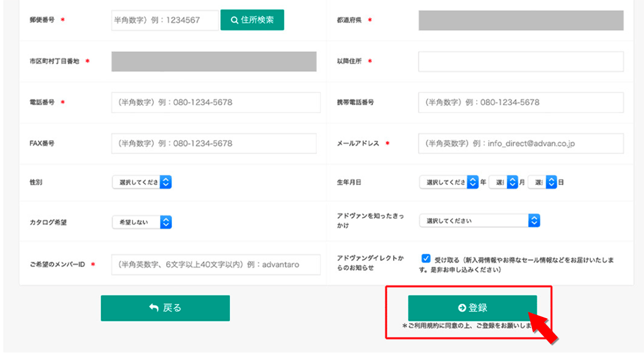
Task: Open the アドヴァンを知ったきっかけ dropdown
Action: click(479, 220)
